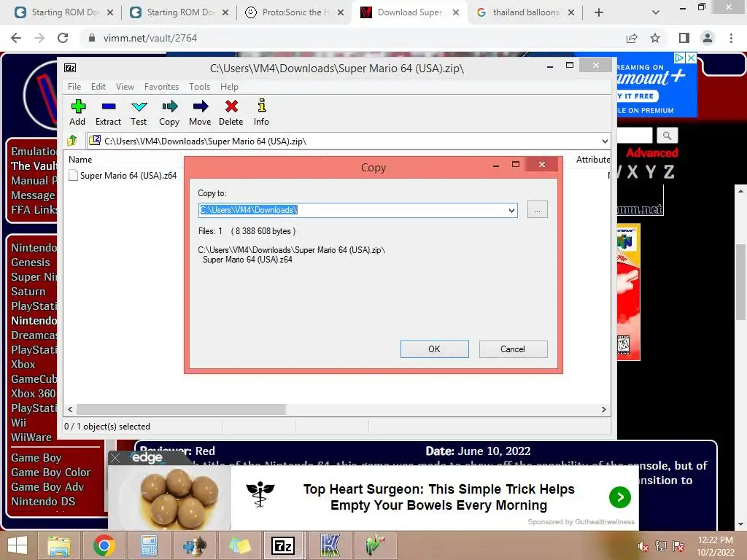Close the bottom banner ad
Screen dimensions: 747x560
click(x=115, y=458)
